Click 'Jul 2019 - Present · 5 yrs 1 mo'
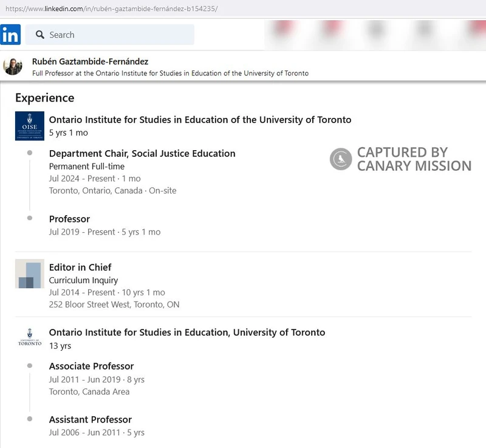Image resolution: width=486 pixels, height=448 pixels. [104, 232]
